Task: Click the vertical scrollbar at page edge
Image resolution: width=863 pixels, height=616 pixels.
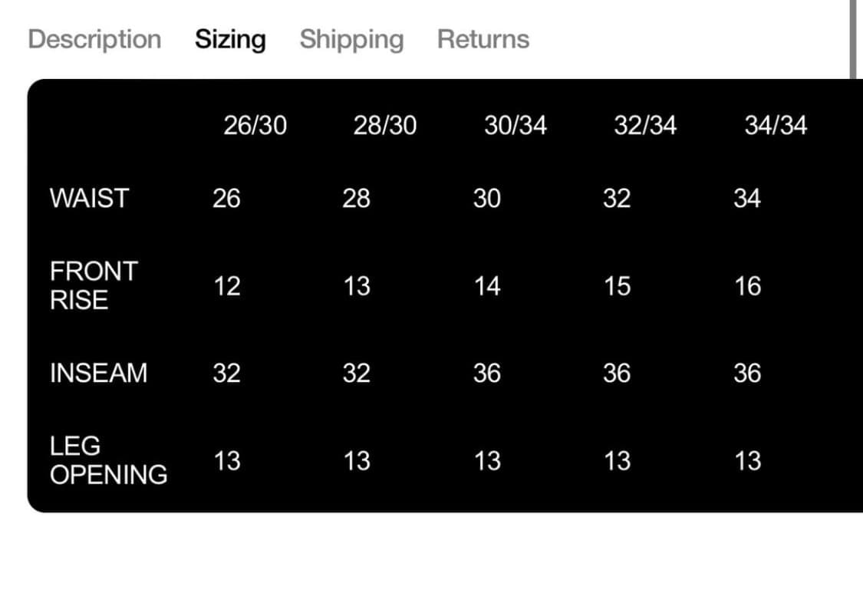Action: tap(852, 38)
